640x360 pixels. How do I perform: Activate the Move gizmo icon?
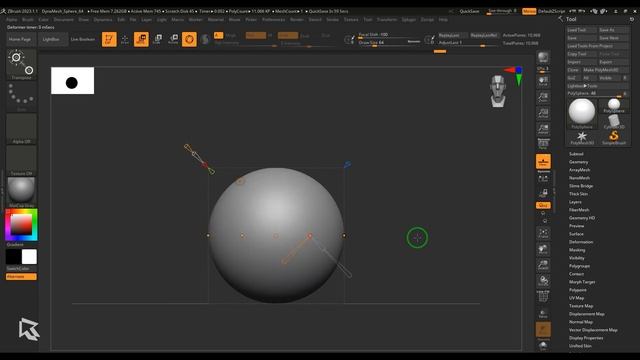point(141,39)
